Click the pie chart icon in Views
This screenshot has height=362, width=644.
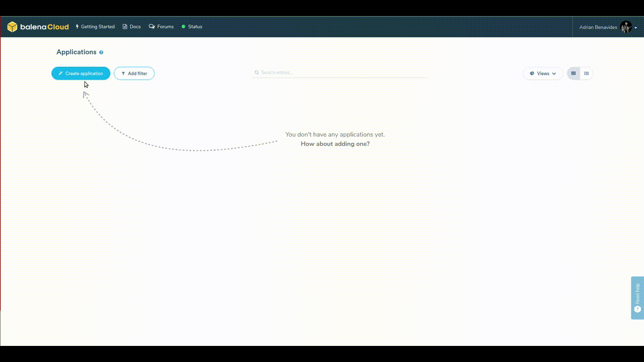click(x=532, y=73)
